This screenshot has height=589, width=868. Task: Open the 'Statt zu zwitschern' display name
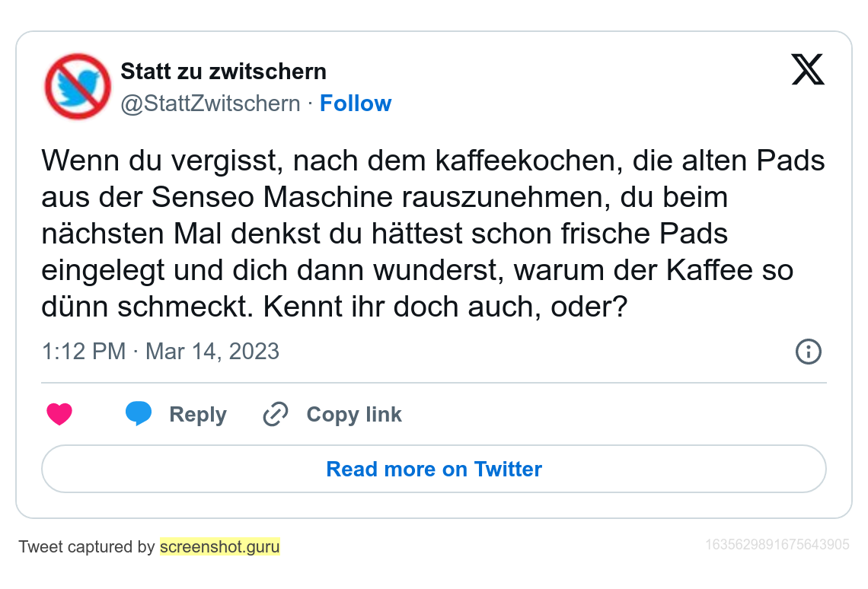pos(223,72)
